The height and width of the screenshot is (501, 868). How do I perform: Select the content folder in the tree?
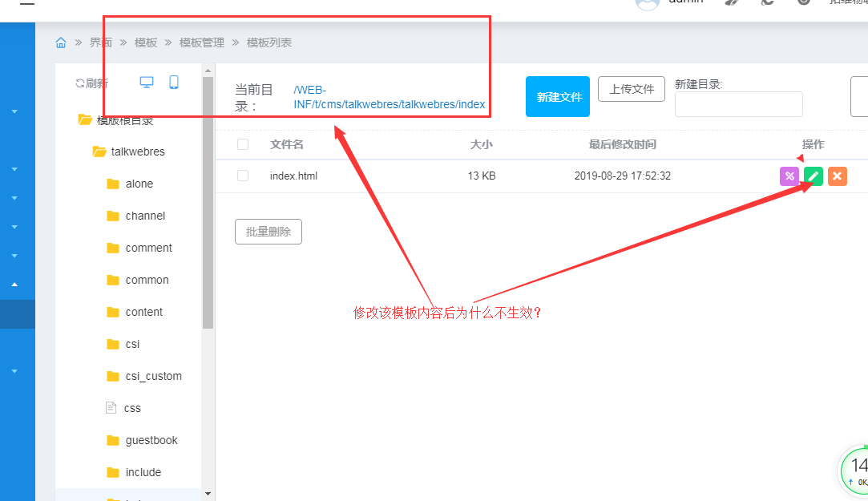[144, 313]
